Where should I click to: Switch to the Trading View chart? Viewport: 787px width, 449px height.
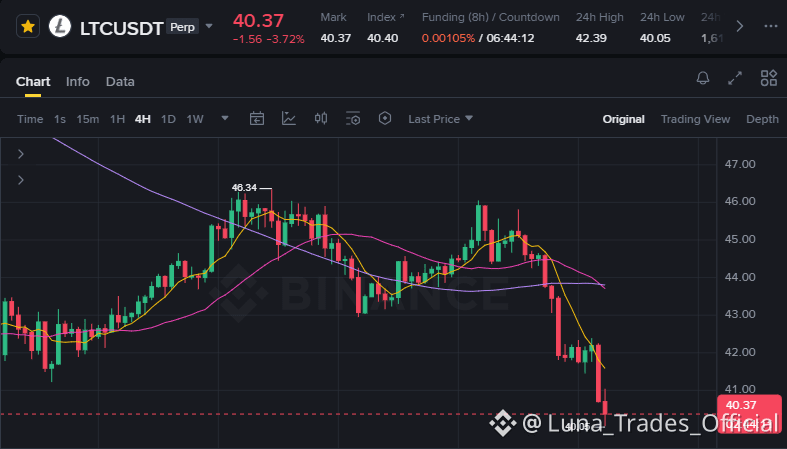pyautogui.click(x=695, y=119)
